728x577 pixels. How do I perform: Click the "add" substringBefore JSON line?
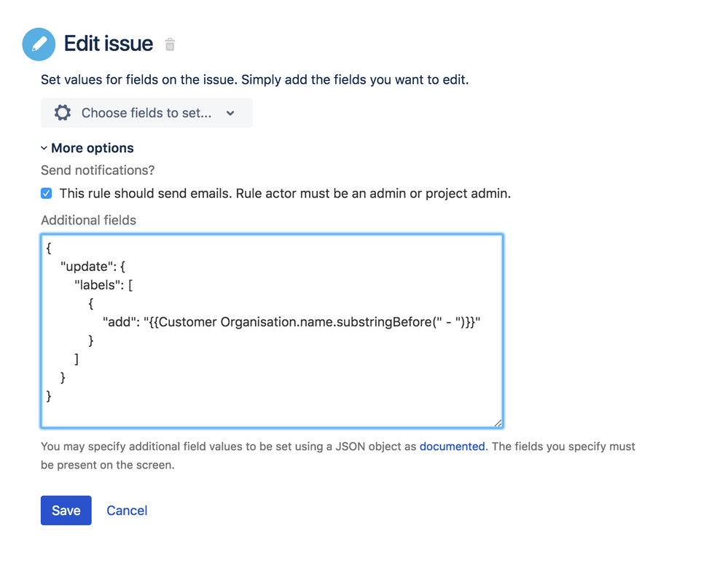click(x=291, y=322)
